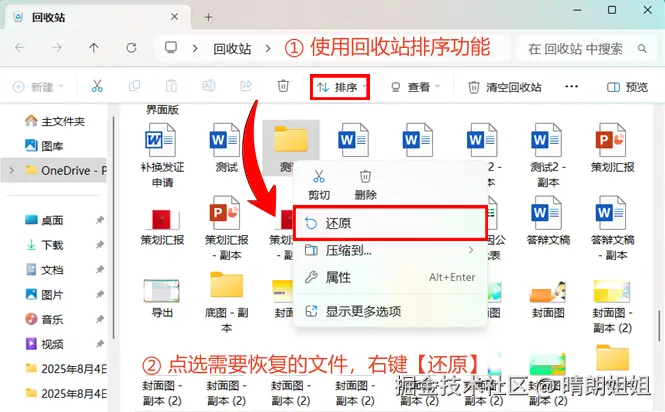Open 桌面 in the sidebar

pos(44,220)
